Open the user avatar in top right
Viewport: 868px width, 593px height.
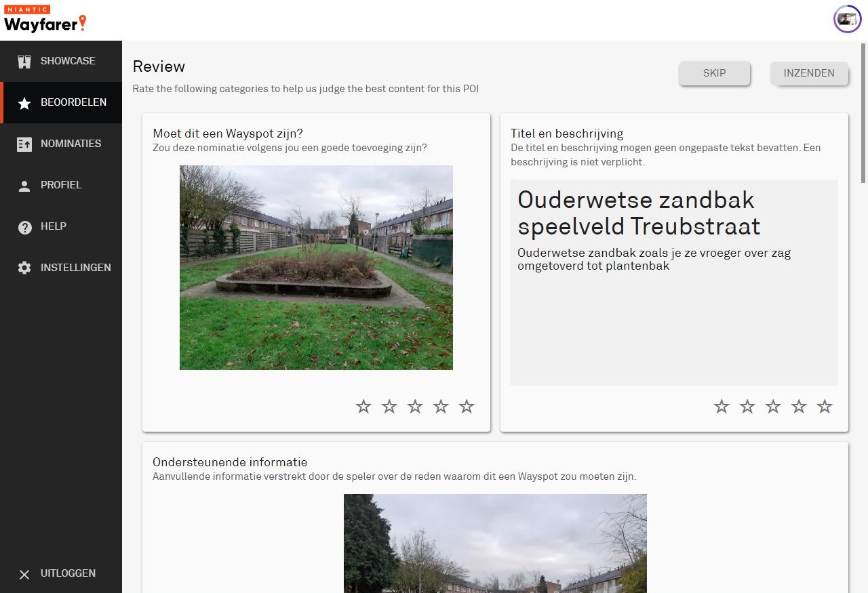tap(847, 19)
